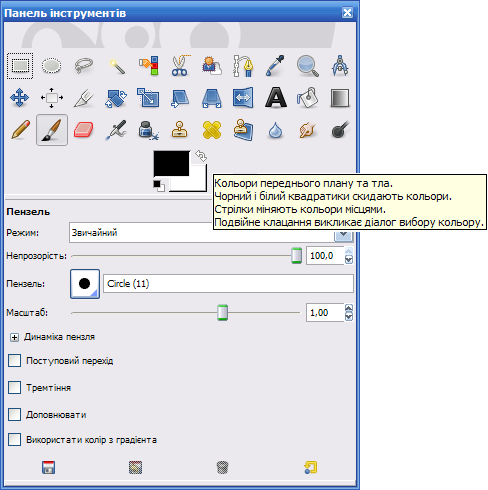Viewport: 488px width, 490px height.
Task: Activate the Bucket Fill tool
Action: point(307,98)
